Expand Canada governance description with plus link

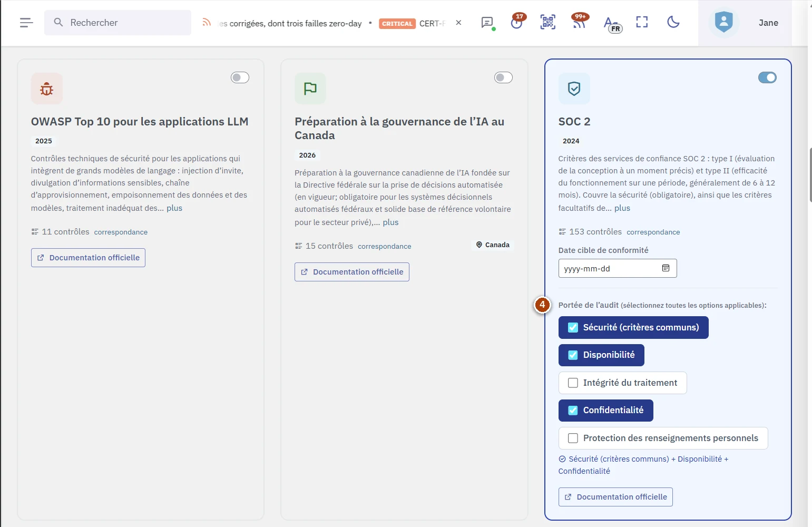pyautogui.click(x=390, y=222)
